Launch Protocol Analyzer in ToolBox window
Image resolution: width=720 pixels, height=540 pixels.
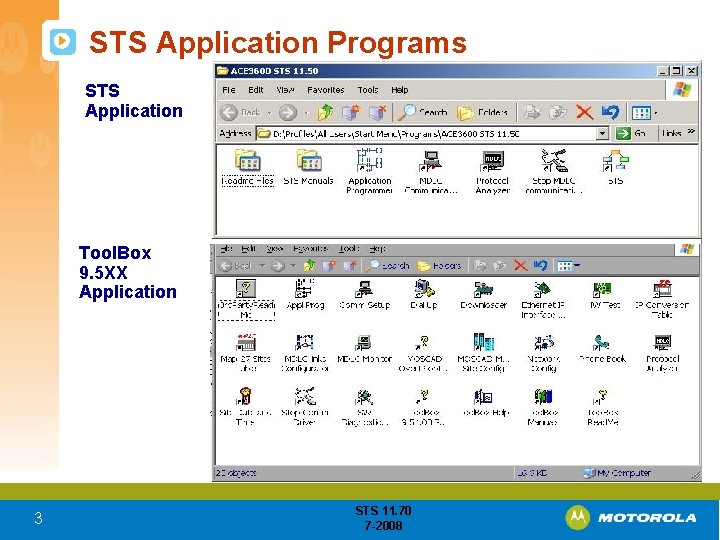click(662, 353)
